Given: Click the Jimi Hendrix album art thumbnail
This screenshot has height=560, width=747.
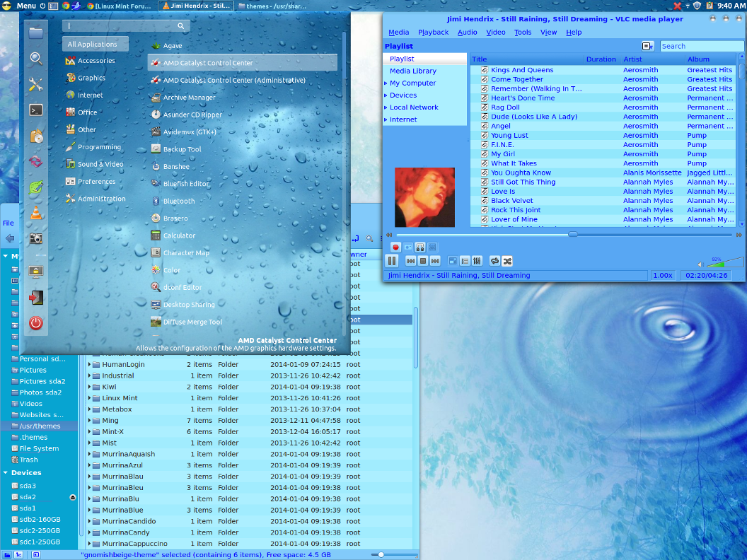Looking at the screenshot, I should click(424, 197).
